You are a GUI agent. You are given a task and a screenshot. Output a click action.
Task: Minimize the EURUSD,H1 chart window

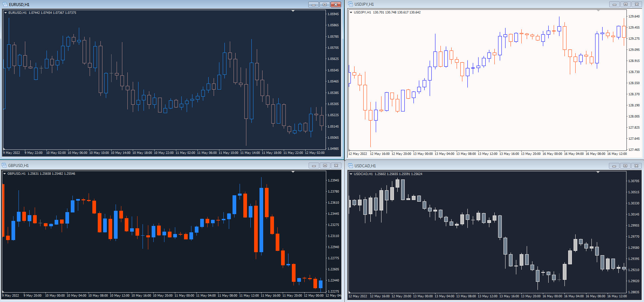coord(313,4)
